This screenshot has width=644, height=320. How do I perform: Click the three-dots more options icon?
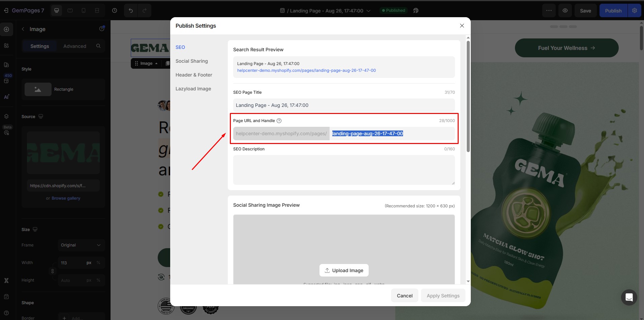click(549, 10)
